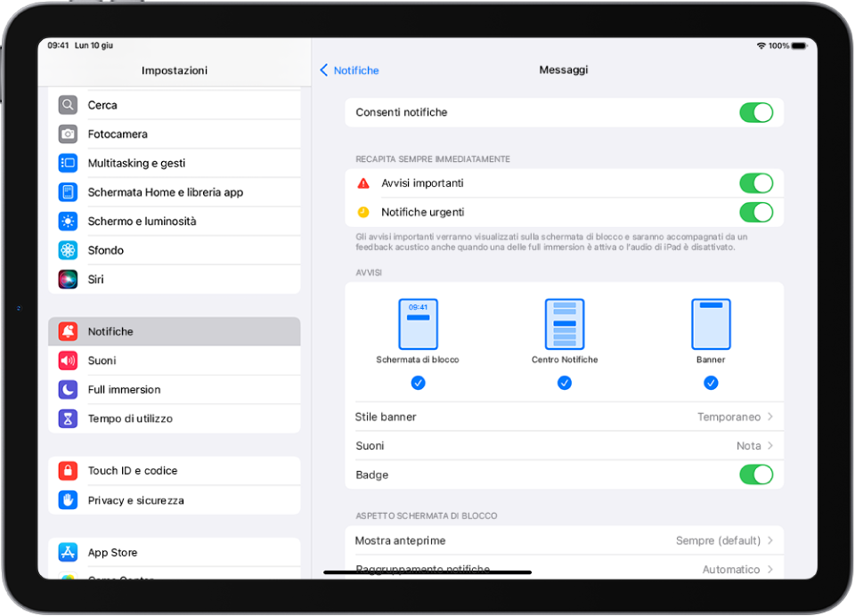
Task: Select Notifiche in the sidebar
Action: [x=175, y=331]
